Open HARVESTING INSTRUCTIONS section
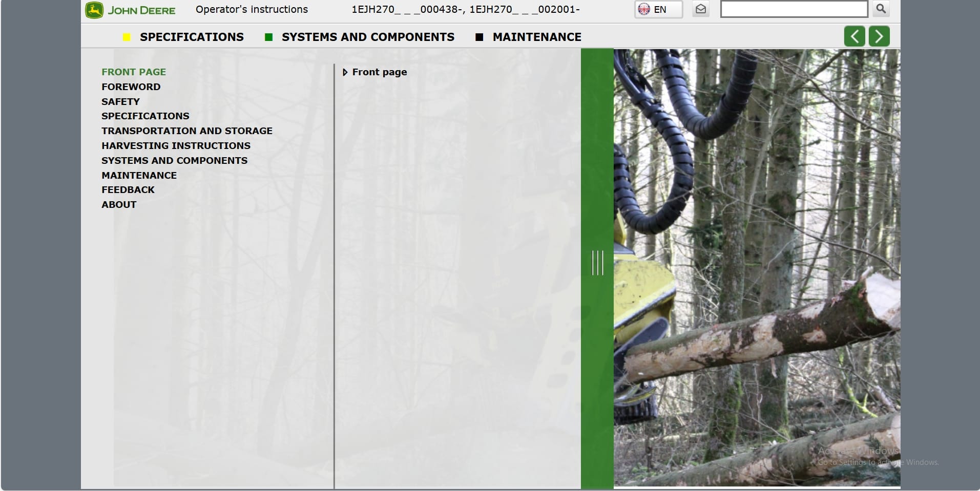The height and width of the screenshot is (491, 980). pyautogui.click(x=176, y=145)
